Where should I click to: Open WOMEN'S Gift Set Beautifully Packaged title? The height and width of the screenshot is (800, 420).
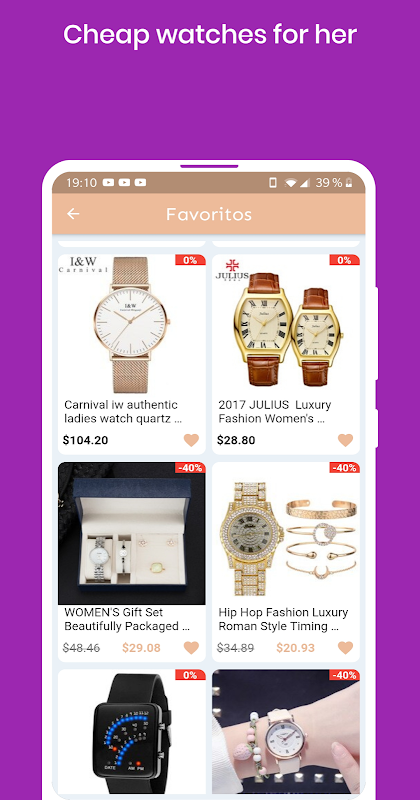[x=127, y=619]
